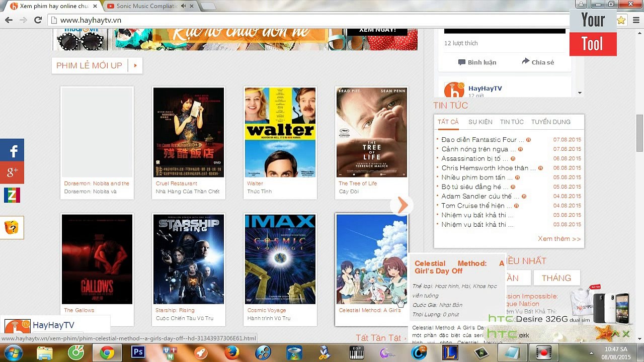
Task: Select the TUYỂN DỤNG news tab
Action: 550,122
